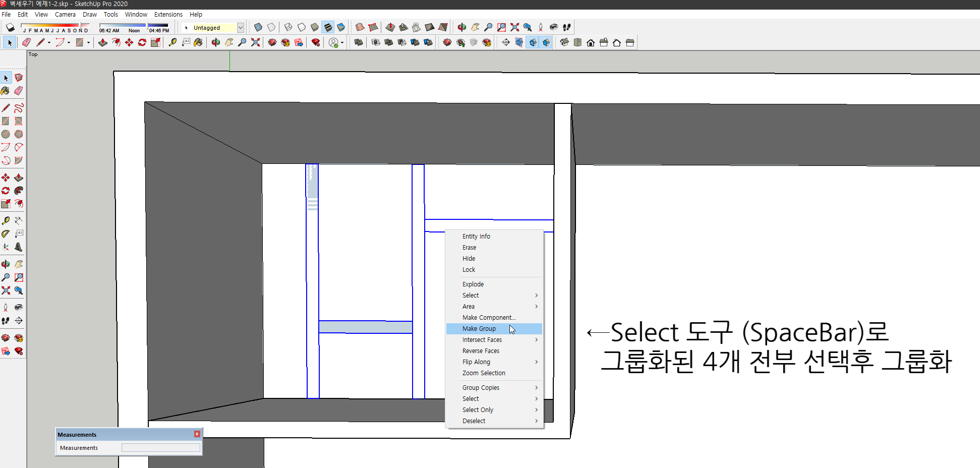Select the Sandbox Drape tool
This screenshot has width=980, height=468.
pyautogui.click(x=417, y=27)
